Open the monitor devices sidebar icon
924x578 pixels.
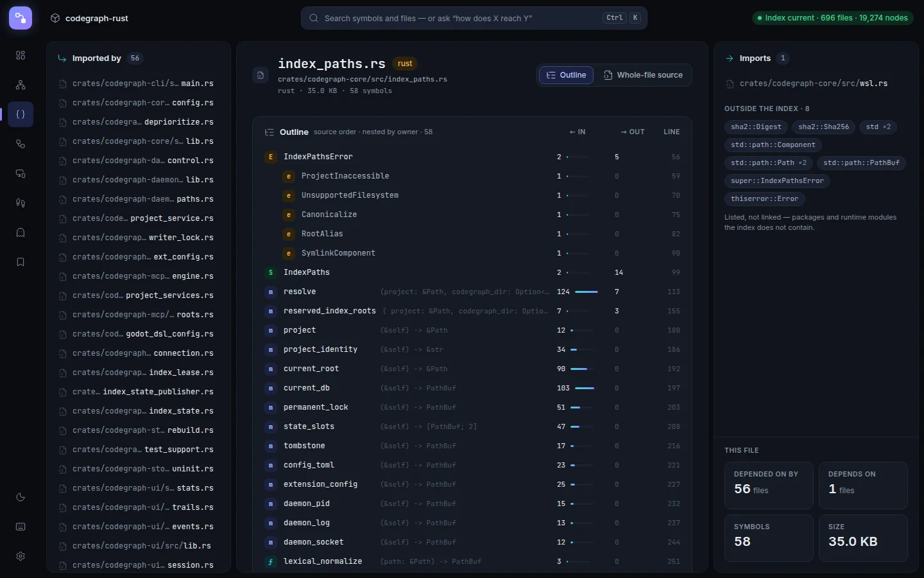click(21, 173)
